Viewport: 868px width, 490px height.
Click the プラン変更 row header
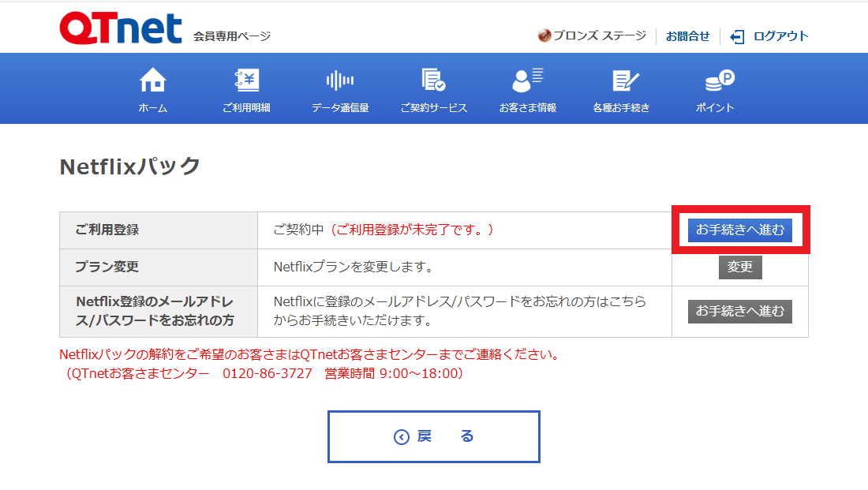click(x=159, y=267)
